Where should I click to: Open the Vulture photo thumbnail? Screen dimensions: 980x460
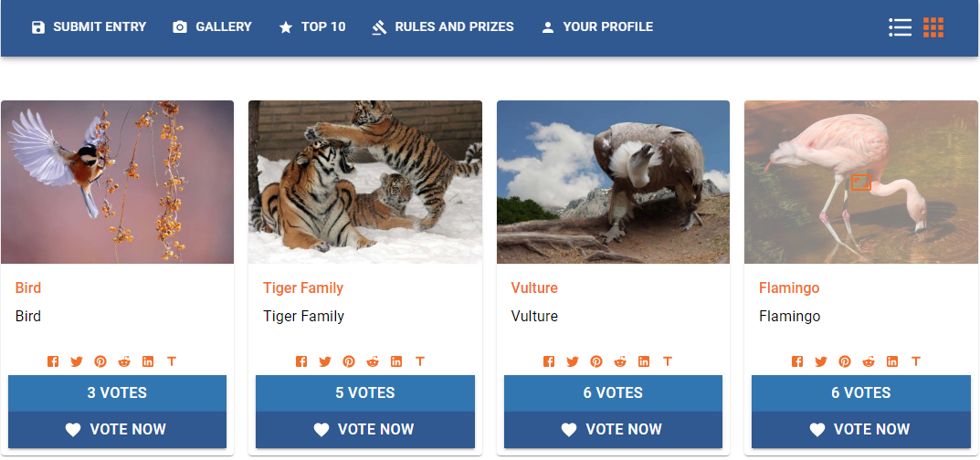613,182
